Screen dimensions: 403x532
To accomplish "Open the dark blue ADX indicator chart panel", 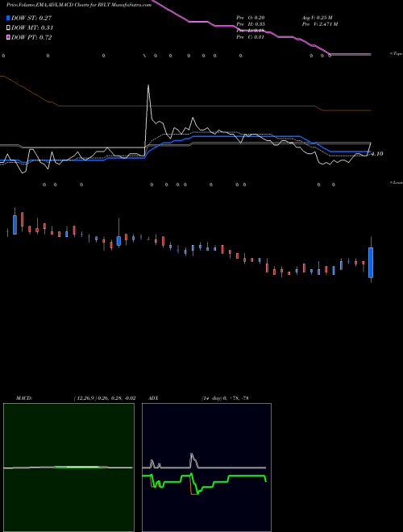I will tap(206, 468).
